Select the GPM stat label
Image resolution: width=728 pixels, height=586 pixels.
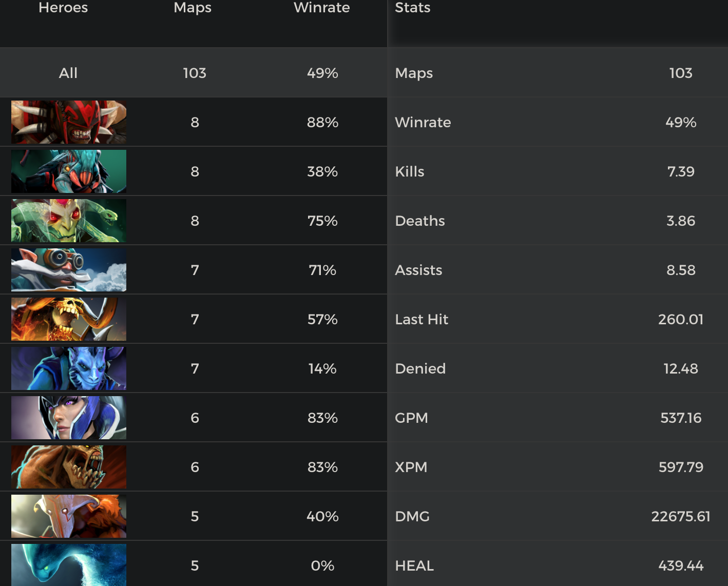click(x=411, y=418)
